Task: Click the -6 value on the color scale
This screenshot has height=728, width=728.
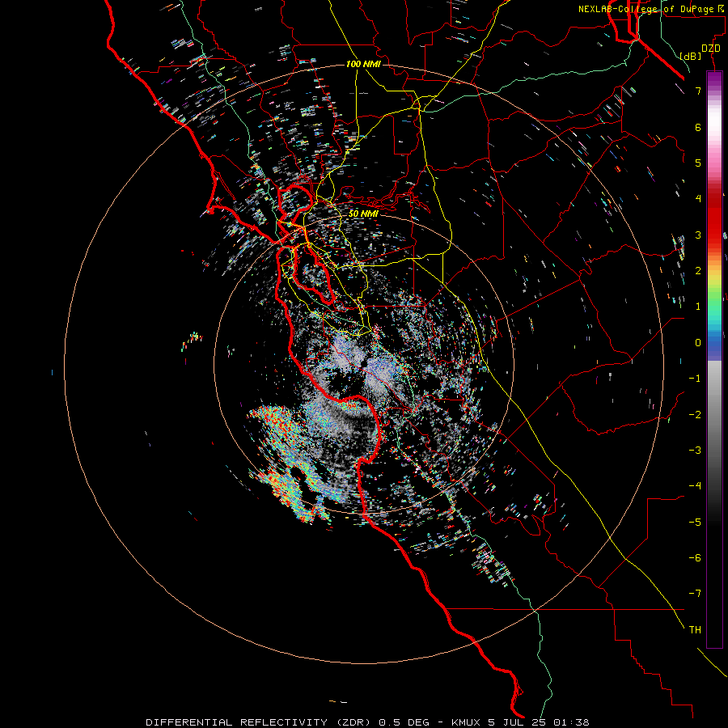Action: click(695, 558)
